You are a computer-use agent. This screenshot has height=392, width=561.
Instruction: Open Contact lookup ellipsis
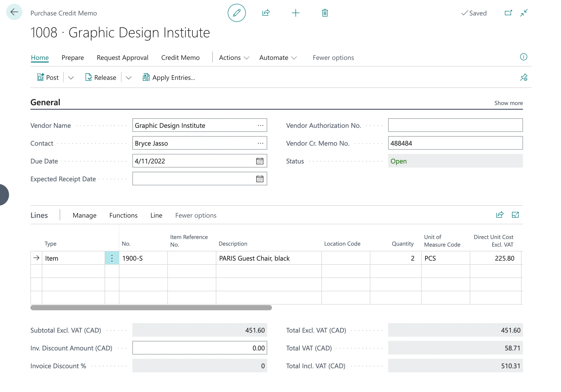260,143
